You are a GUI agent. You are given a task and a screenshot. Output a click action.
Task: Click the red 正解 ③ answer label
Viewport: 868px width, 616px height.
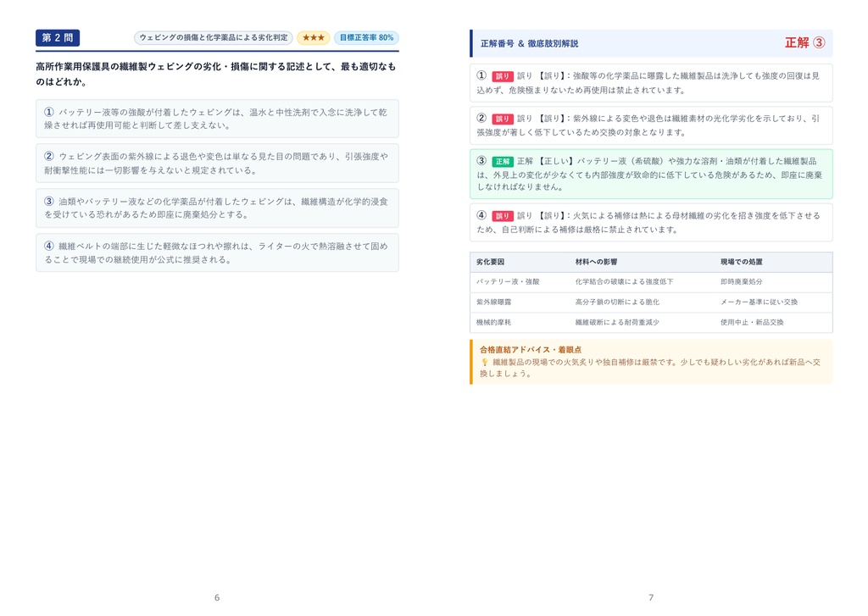805,42
